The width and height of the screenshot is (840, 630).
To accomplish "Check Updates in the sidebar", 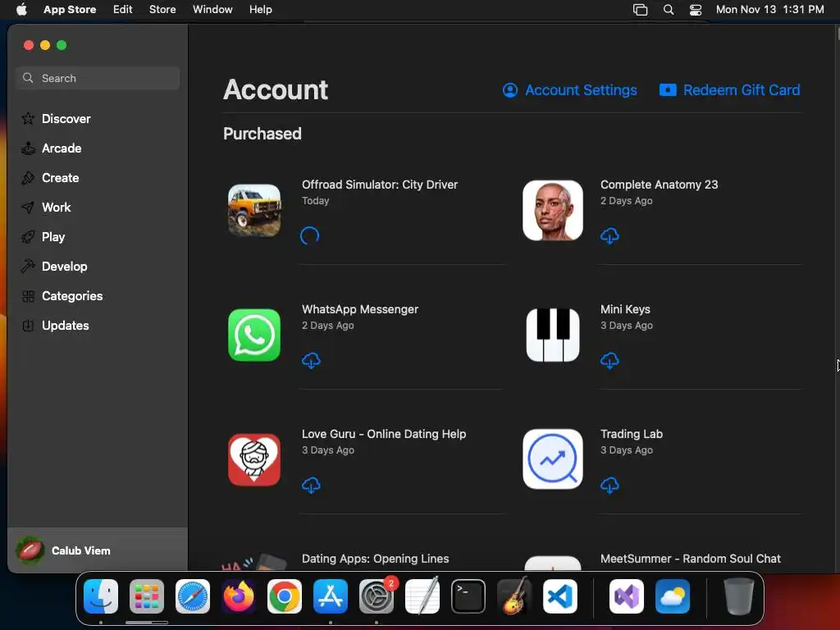I will pyautogui.click(x=55, y=325).
